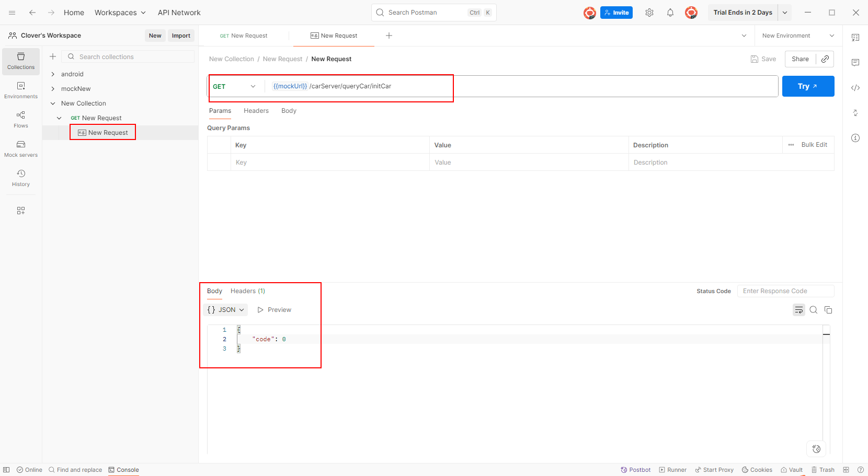The image size is (868, 476).
Task: Open the documentation panel icon
Action: pyautogui.click(x=855, y=38)
